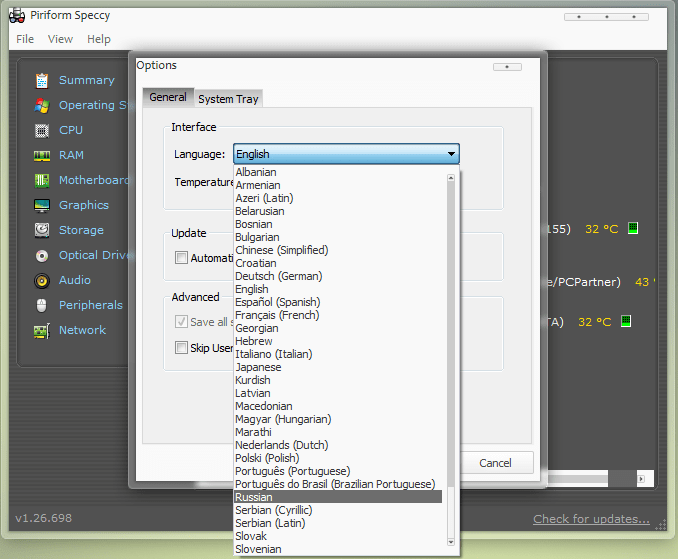Click language list scrollbar up arrow
678x559 pixels.
coord(451,178)
